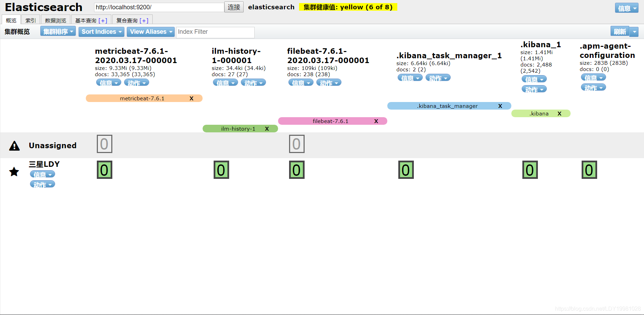Select the green ilm-history shard 0
Screen dimensions: 644x315
[x=221, y=170]
